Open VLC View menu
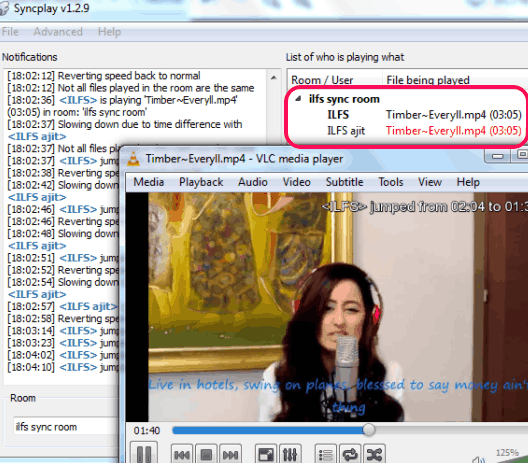This screenshot has height=463, width=528. click(430, 182)
